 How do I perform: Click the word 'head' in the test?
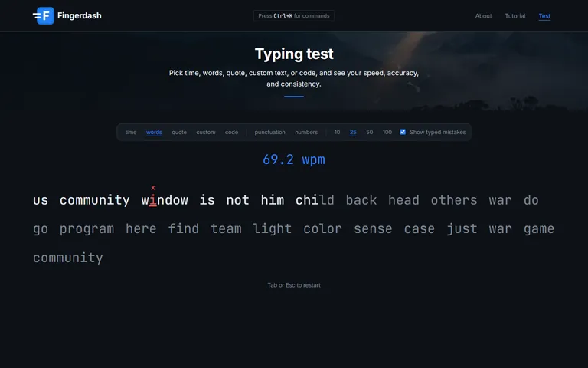pyautogui.click(x=403, y=200)
